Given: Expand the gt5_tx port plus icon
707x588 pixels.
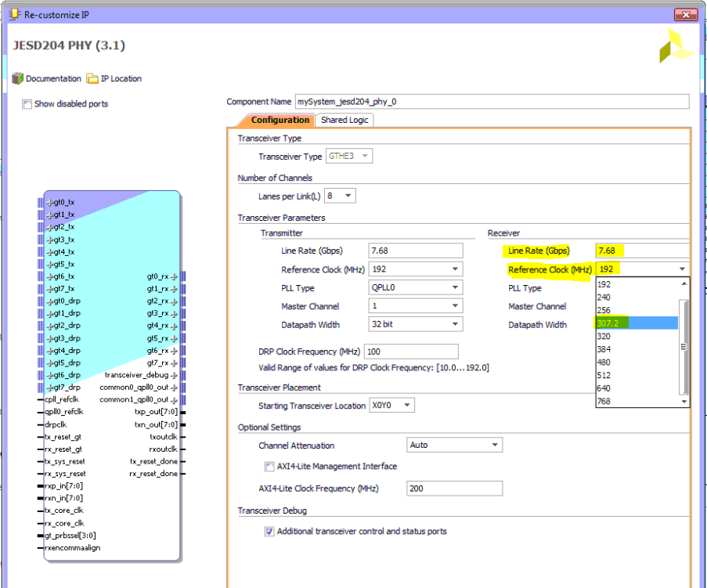Looking at the screenshot, I should point(49,264).
